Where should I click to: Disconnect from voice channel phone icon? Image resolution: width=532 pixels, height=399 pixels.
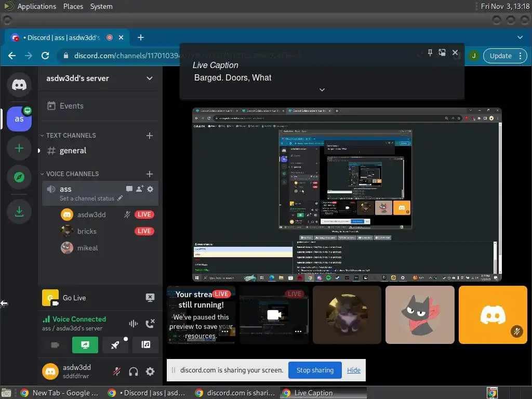pyautogui.click(x=150, y=324)
